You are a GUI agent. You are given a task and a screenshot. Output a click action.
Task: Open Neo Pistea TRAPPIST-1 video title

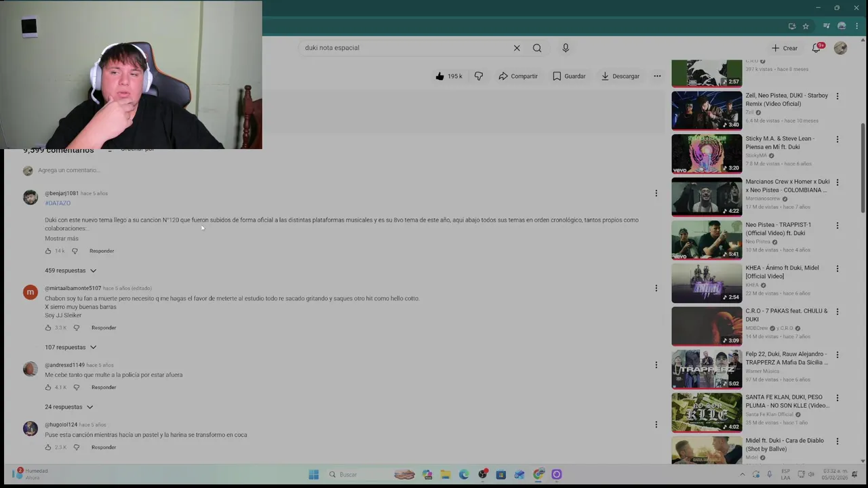(x=778, y=228)
